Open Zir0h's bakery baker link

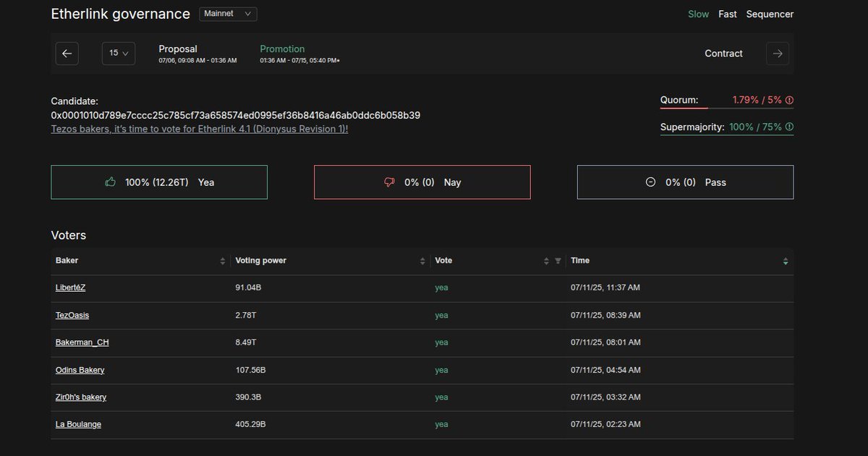(x=81, y=397)
